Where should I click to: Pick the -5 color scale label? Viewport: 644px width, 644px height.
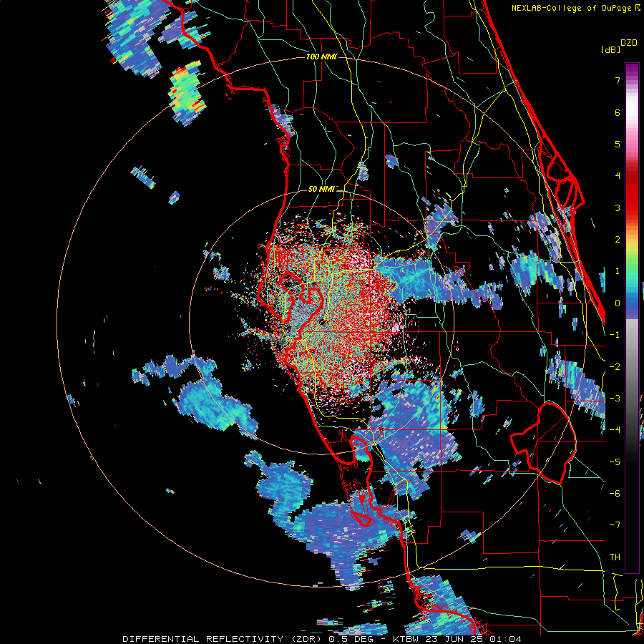click(x=615, y=462)
